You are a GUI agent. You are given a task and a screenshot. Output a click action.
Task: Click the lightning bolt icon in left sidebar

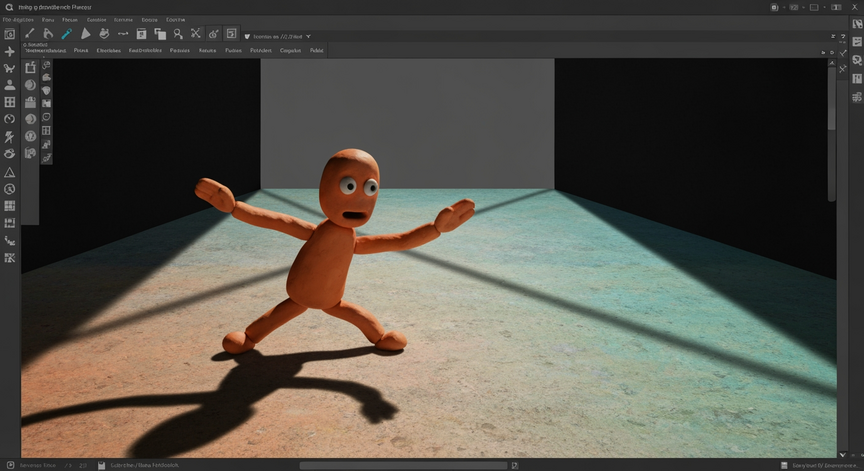[x=9, y=137]
